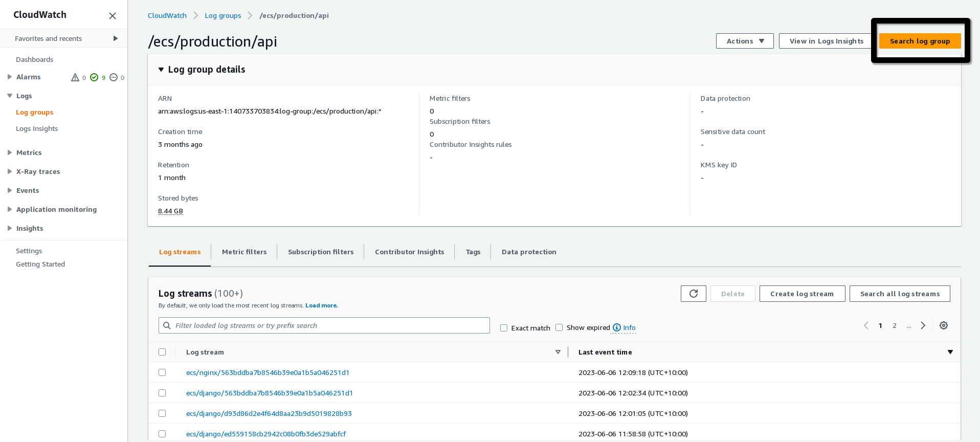The width and height of the screenshot is (980, 442).
Task: Switch to the Contributor Insights tab
Action: pos(409,252)
